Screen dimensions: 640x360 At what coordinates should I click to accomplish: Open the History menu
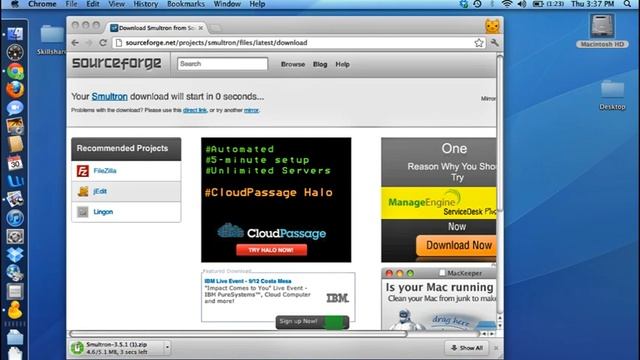coord(145,4)
